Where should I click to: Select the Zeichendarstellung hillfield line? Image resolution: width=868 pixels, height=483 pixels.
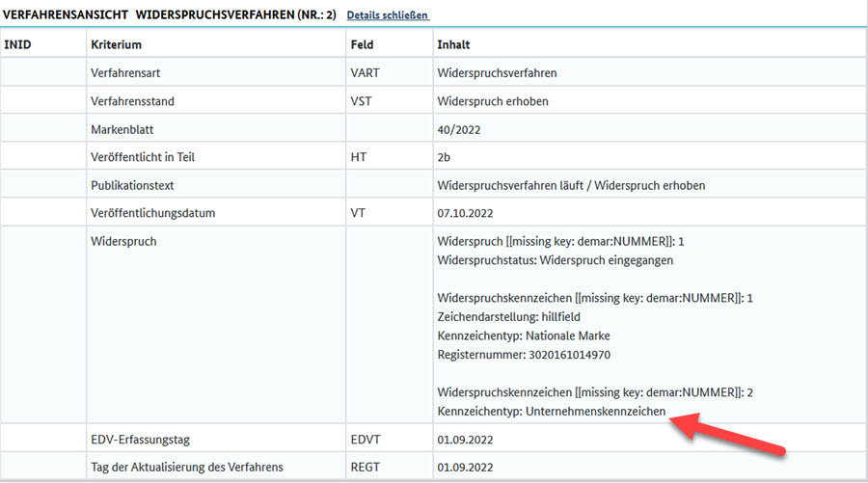(506, 316)
